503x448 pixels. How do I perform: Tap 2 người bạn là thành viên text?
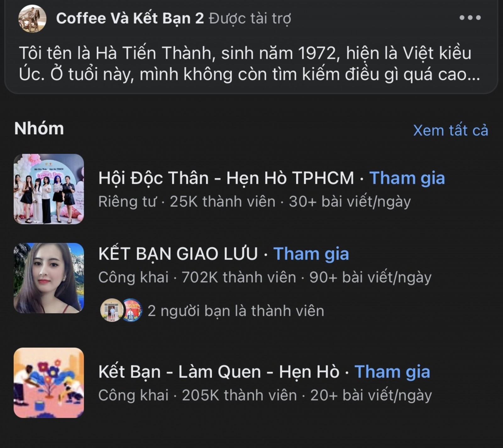(x=236, y=311)
